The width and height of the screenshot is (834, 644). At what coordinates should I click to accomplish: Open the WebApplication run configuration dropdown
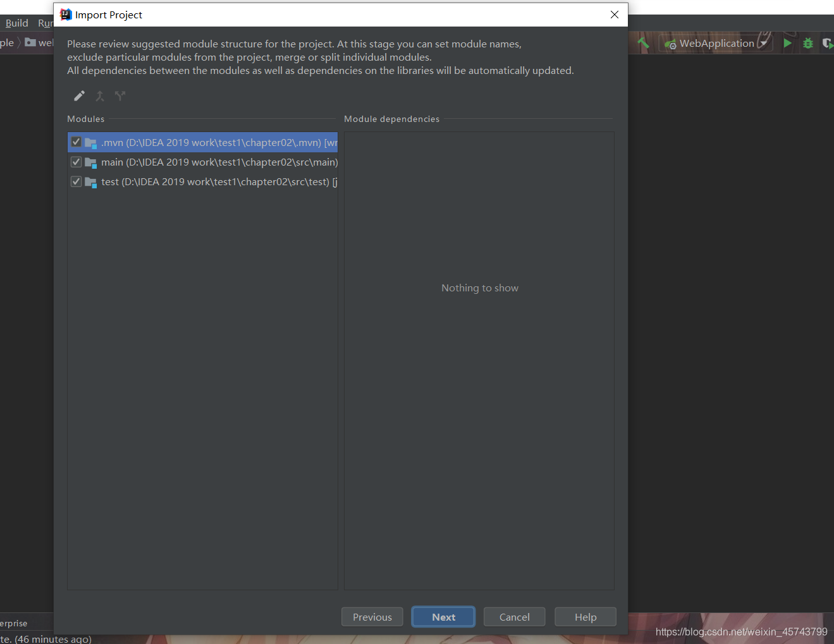coord(716,43)
